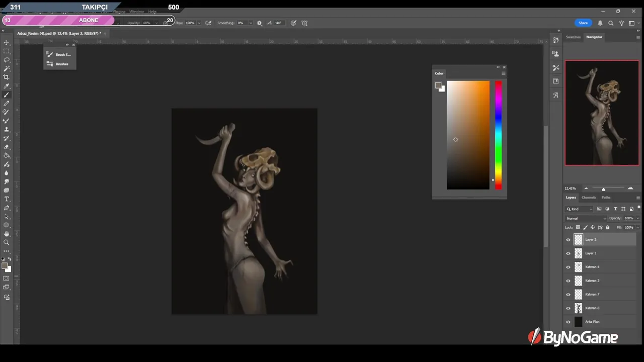Open layer Fill dropdown arrow
The width and height of the screenshot is (644, 362).
[x=637, y=227]
